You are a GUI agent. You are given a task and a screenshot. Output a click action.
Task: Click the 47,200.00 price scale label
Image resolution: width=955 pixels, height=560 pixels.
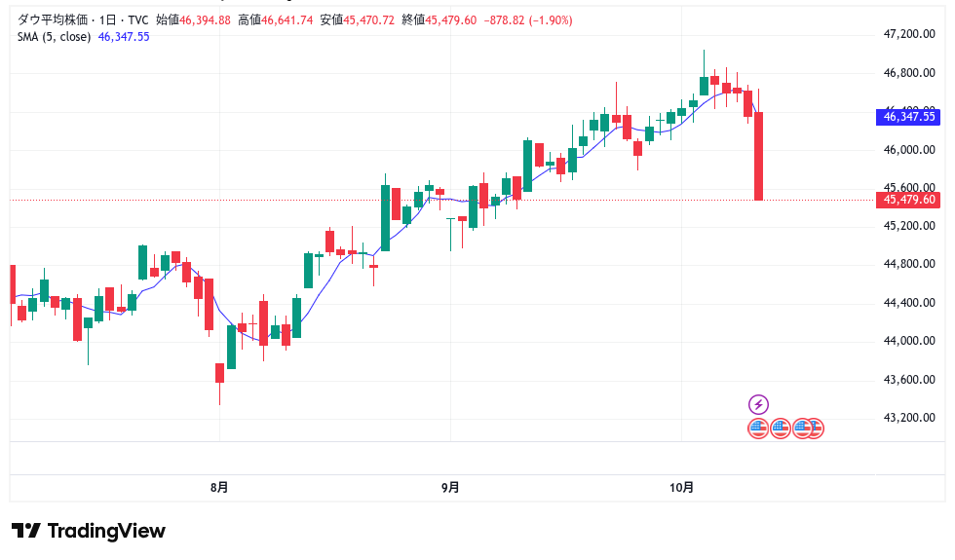908,34
